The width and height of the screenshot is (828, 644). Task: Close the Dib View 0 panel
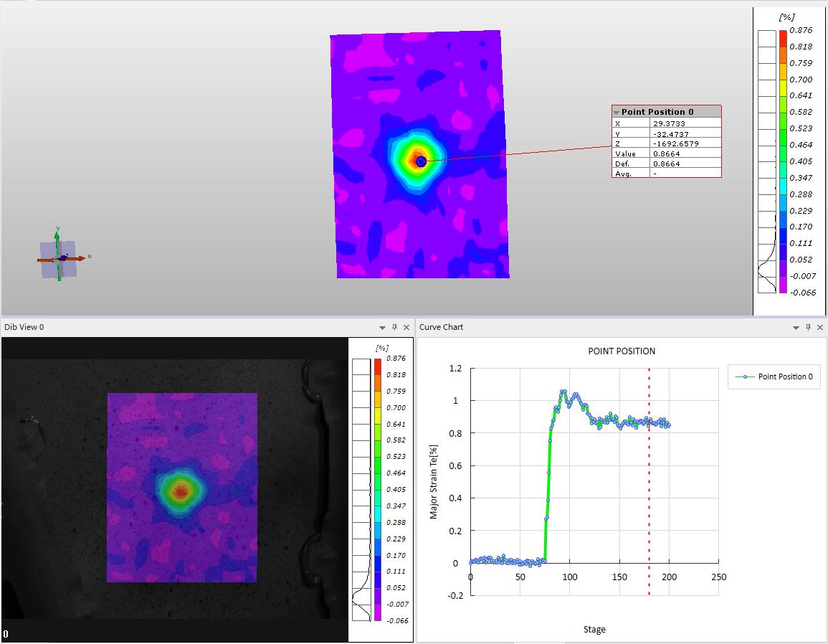coord(406,327)
